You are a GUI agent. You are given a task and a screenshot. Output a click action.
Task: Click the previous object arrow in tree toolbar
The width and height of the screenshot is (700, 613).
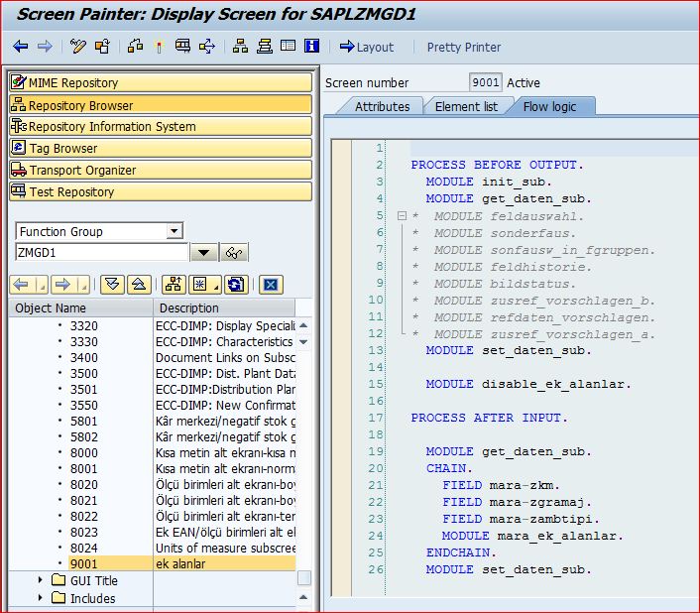21,285
